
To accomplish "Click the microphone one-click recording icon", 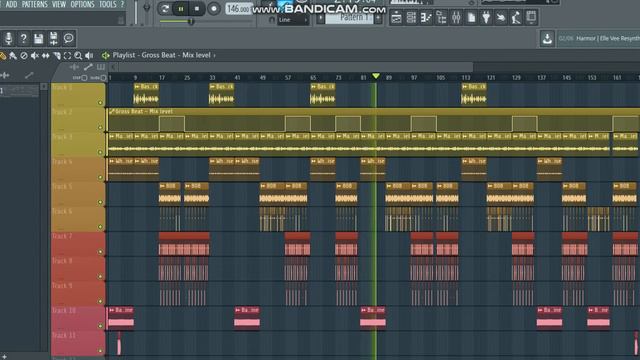I will click(8, 38).
